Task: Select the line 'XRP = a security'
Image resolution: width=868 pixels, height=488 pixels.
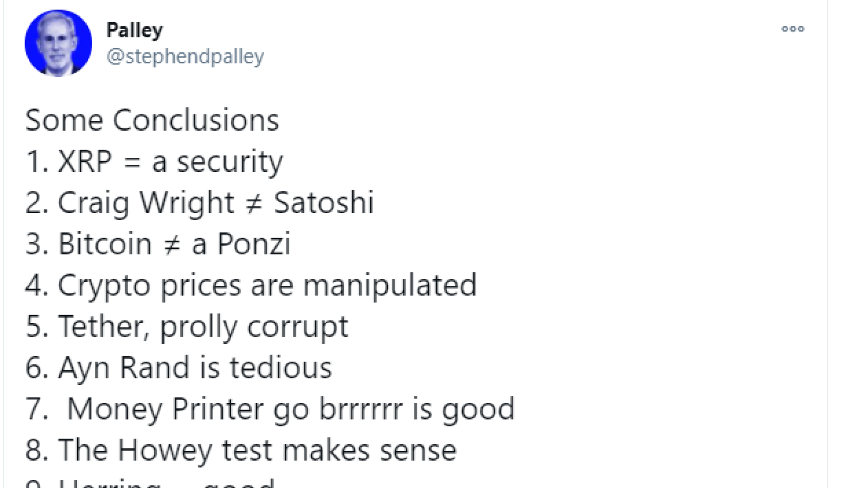Action: (154, 162)
